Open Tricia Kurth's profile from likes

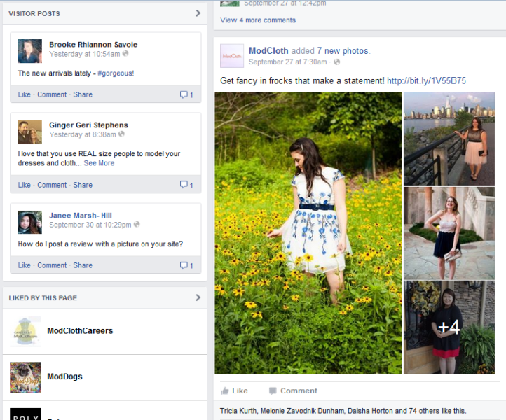(238, 411)
